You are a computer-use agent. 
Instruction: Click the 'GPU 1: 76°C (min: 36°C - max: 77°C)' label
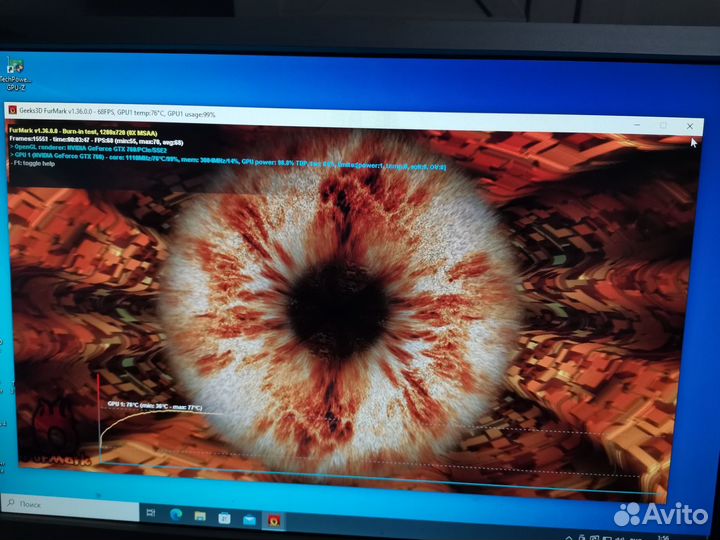pos(155,406)
